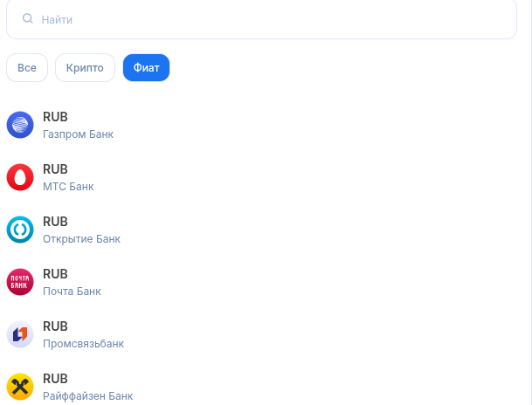Choose the Открытие Банк name label
532x405 pixels.
click(81, 239)
